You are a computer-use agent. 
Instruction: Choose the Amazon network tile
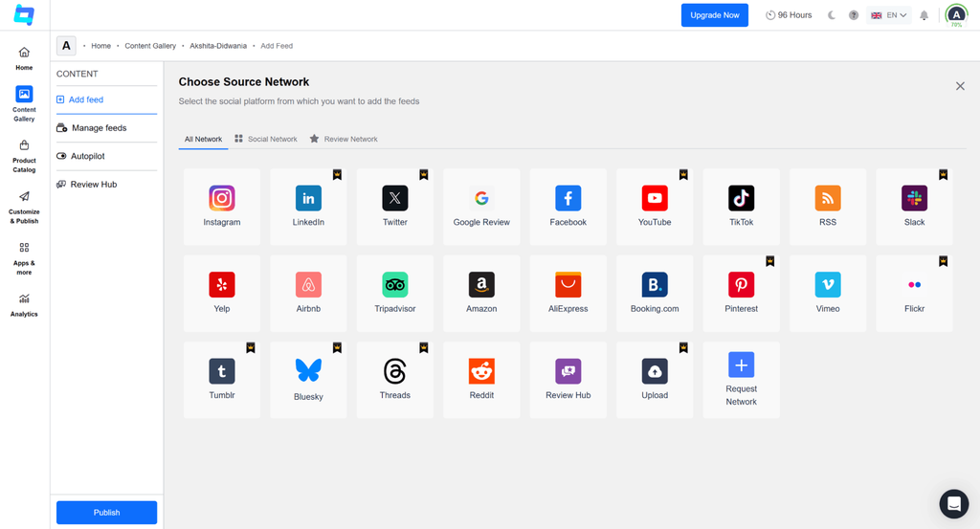pos(481,294)
